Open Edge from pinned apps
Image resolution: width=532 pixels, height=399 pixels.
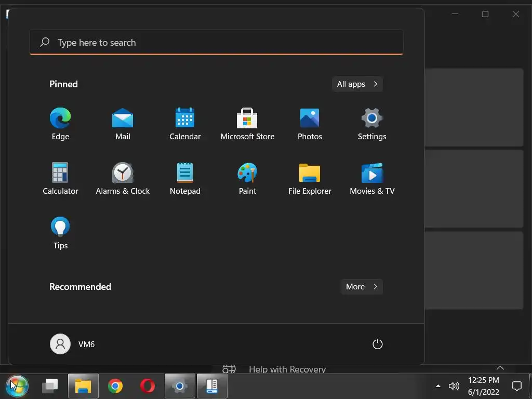point(60,124)
